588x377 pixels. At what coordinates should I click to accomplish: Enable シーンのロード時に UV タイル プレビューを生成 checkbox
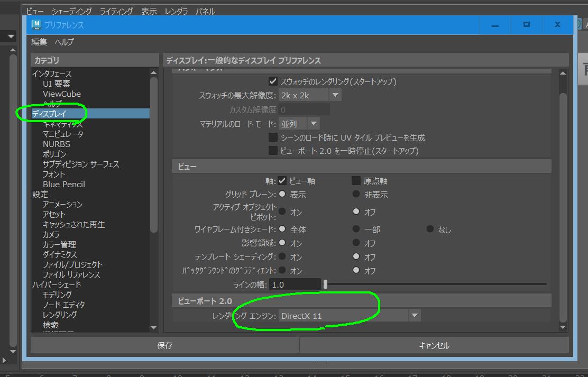pos(273,137)
